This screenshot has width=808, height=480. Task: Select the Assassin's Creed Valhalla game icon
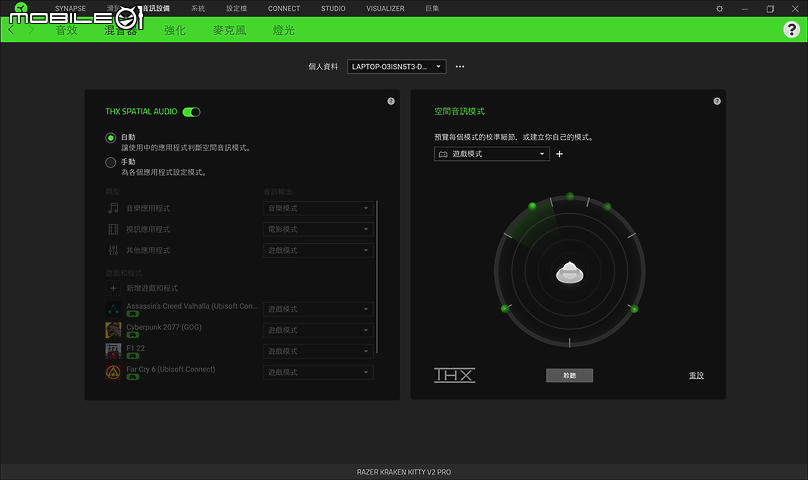(113, 309)
